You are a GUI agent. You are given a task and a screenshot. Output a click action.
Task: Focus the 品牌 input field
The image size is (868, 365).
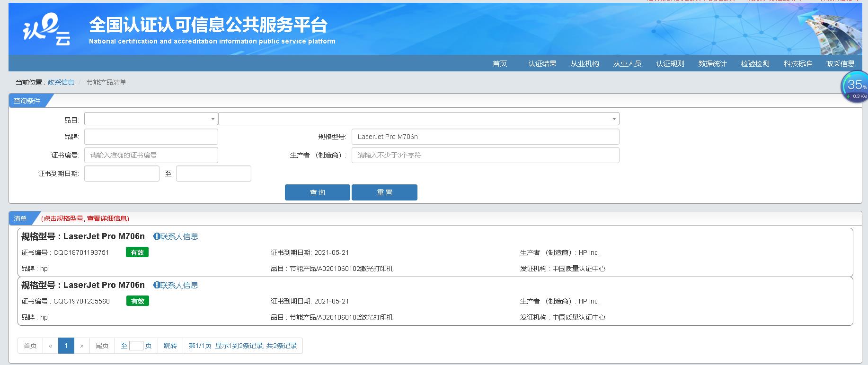[x=151, y=137]
